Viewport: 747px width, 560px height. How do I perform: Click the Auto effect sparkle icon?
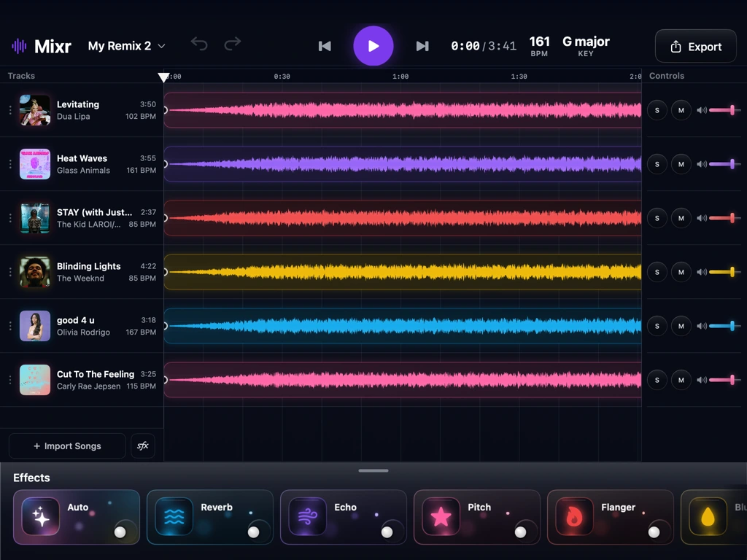click(x=41, y=517)
